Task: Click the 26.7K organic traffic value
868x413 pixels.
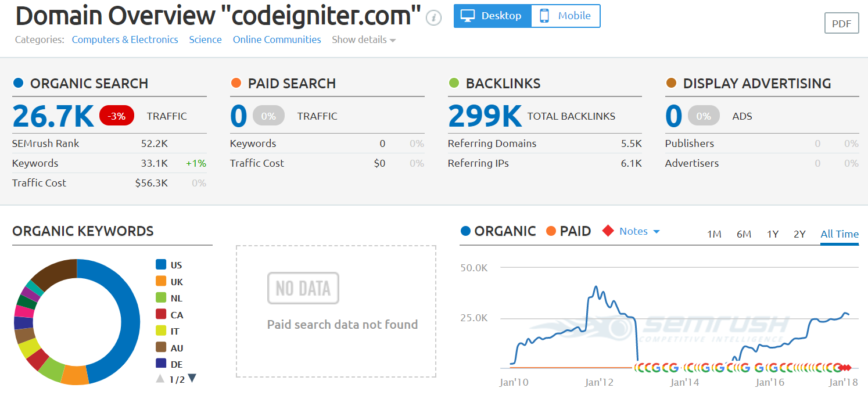Action: point(53,116)
